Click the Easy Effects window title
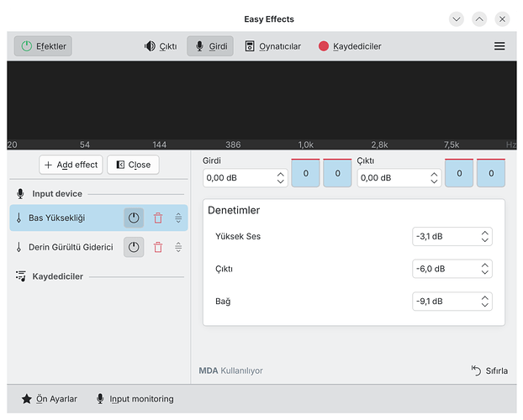Image resolution: width=523 pixels, height=420 pixels. point(269,19)
